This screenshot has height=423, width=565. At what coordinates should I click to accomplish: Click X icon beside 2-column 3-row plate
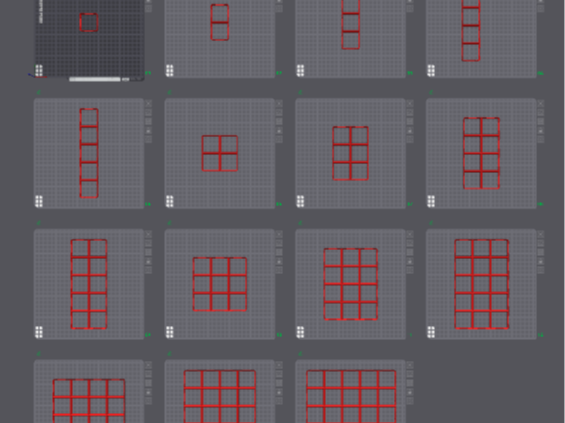(x=410, y=104)
